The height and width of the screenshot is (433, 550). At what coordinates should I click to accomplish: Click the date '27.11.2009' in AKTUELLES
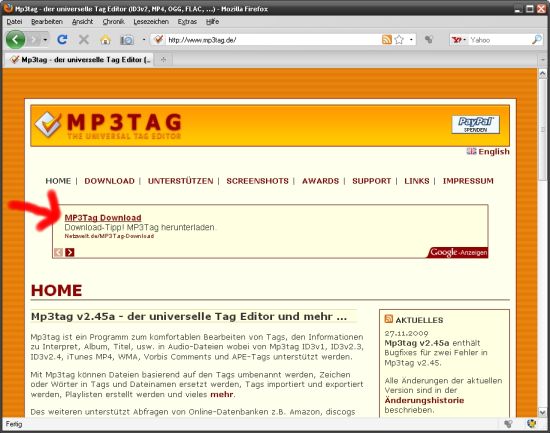coord(407,333)
